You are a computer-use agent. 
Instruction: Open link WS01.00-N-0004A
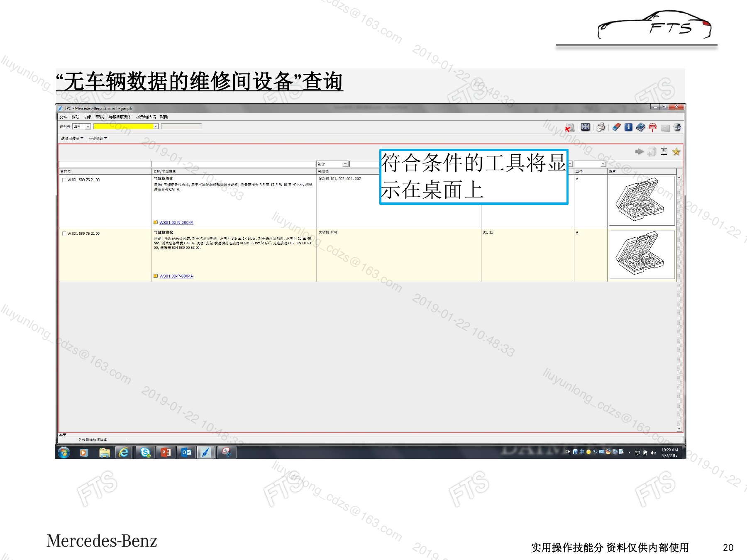pos(176,223)
